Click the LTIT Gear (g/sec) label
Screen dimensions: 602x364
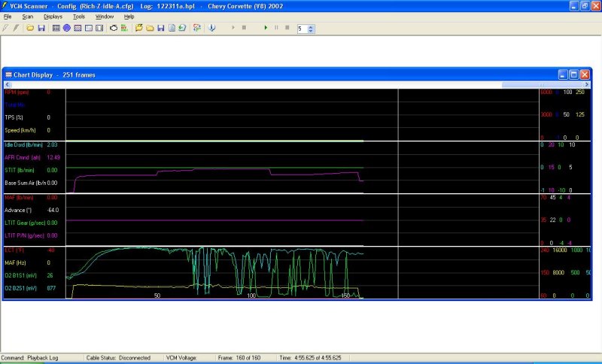pyautogui.click(x=25, y=223)
